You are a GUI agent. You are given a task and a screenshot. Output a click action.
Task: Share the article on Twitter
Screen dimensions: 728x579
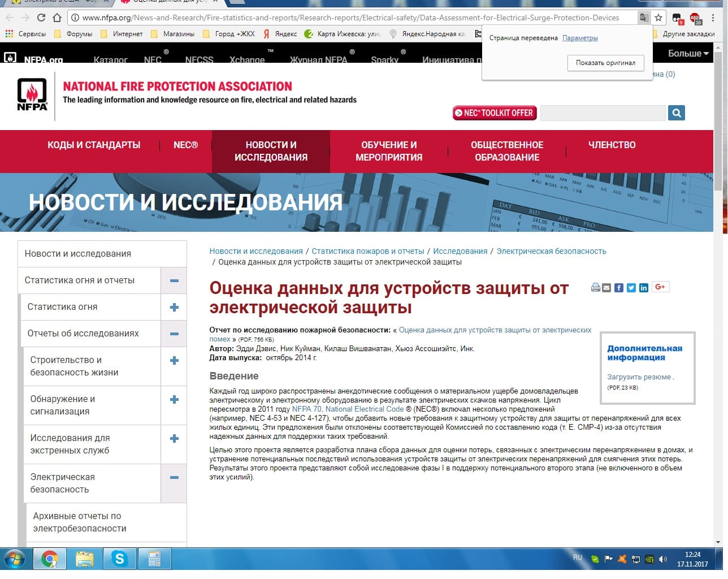(631, 288)
